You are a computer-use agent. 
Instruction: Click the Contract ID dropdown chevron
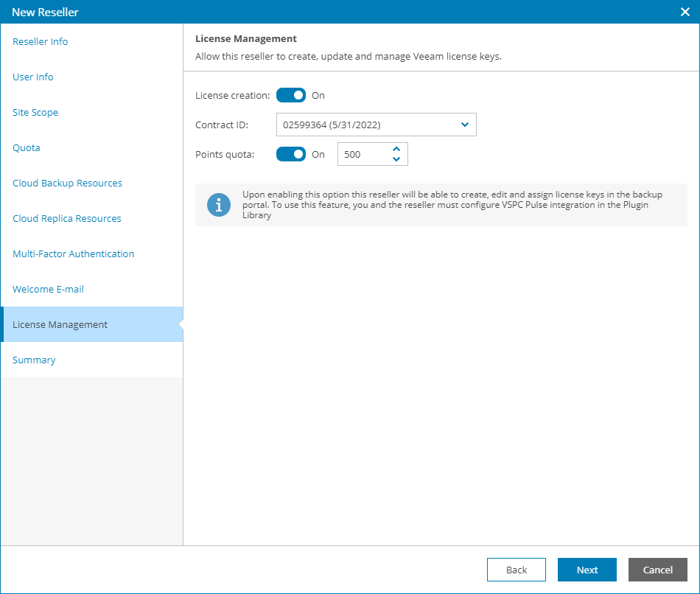[465, 125]
